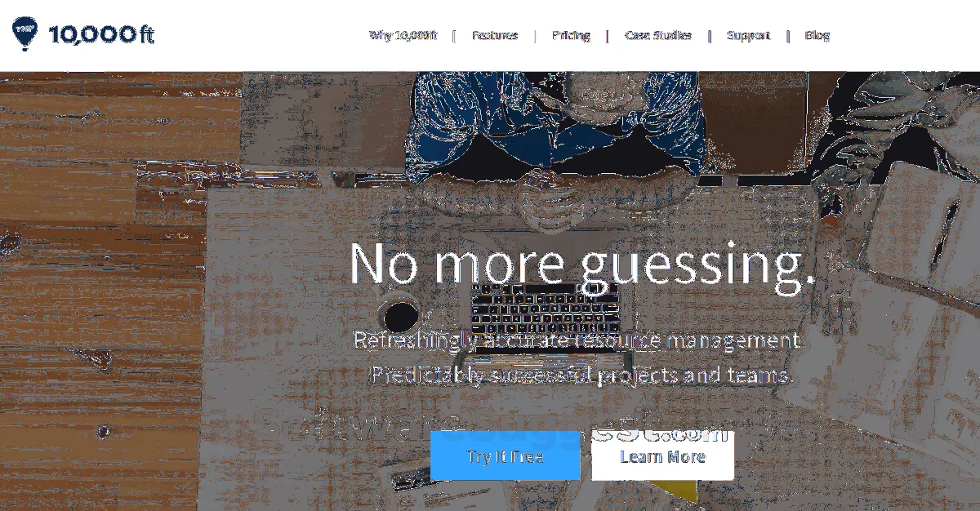980x511 pixels.
Task: Visit the Blog from the header
Action: [817, 35]
